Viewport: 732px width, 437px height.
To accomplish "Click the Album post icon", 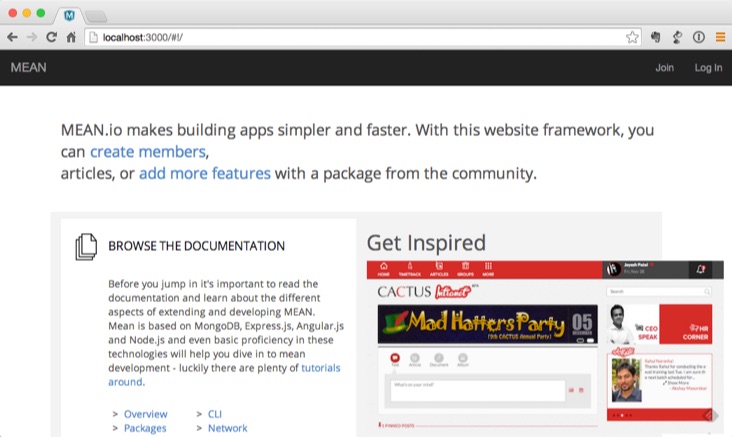I will click(x=463, y=358).
